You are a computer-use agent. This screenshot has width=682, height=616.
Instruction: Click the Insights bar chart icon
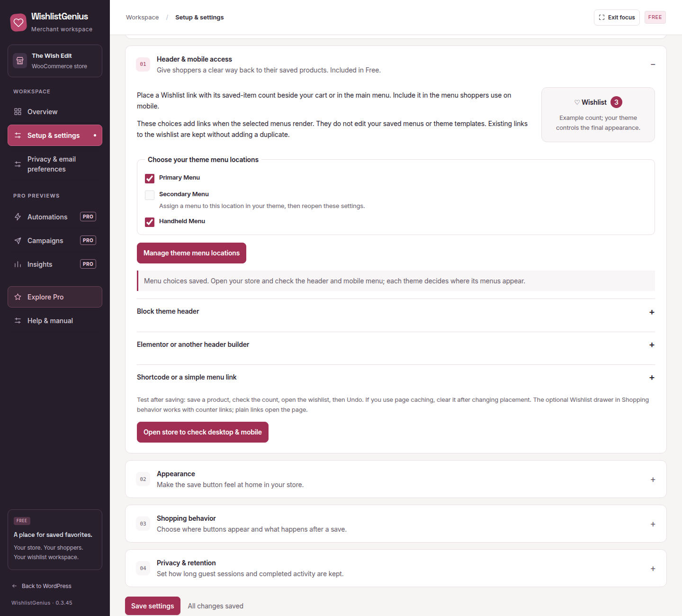coord(18,264)
